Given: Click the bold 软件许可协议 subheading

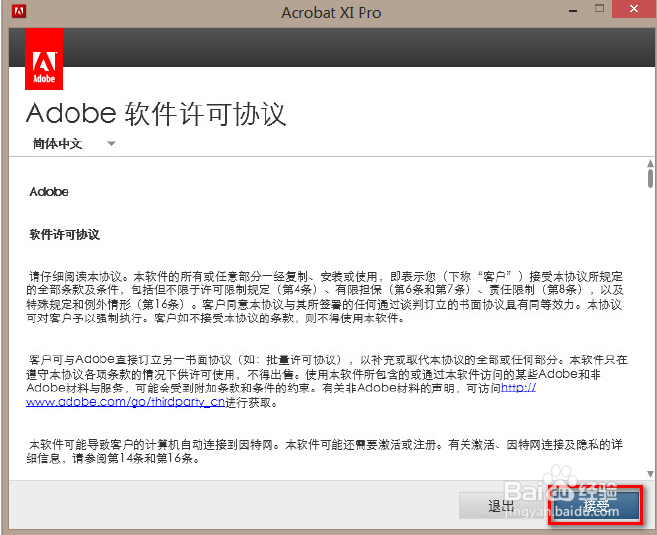Looking at the screenshot, I should point(65,234).
